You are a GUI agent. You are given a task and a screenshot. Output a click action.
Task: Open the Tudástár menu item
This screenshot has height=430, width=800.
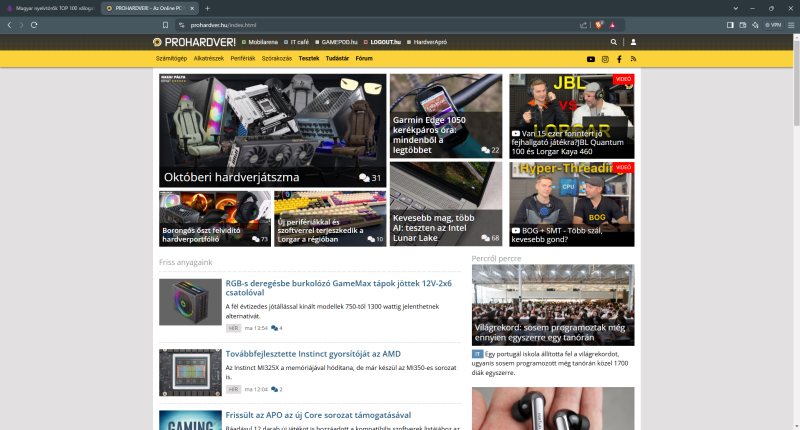coord(337,59)
